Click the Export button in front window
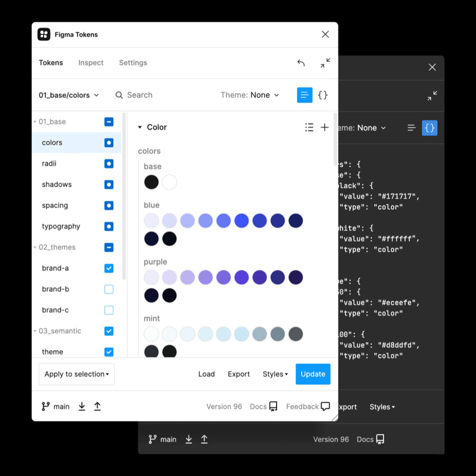 [x=238, y=374]
